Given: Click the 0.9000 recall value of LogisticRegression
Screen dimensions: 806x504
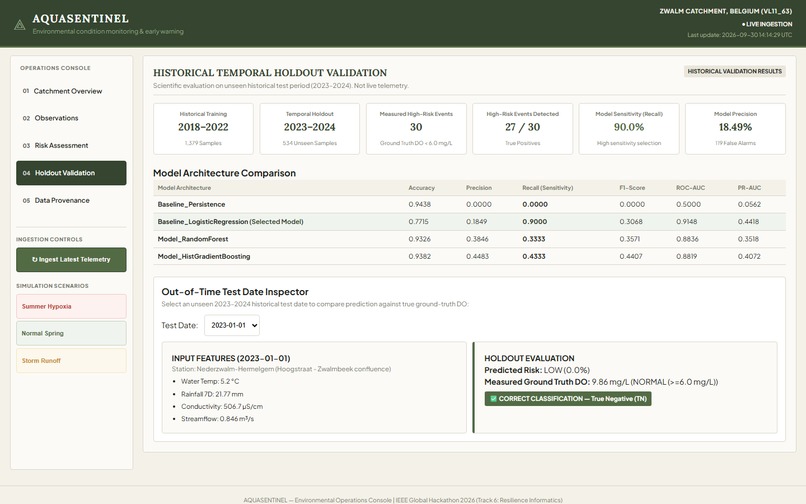Looking at the screenshot, I should (535, 222).
